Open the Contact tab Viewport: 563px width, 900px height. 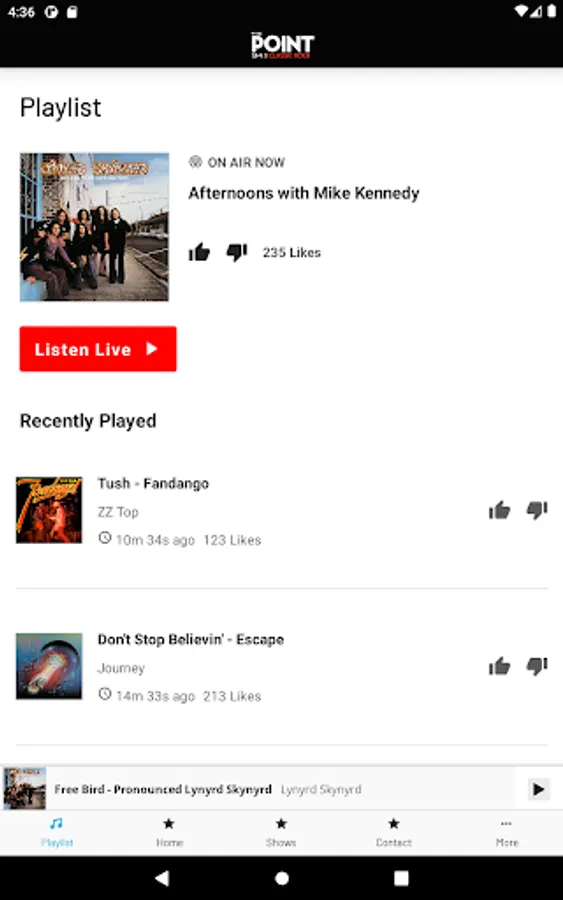394,833
